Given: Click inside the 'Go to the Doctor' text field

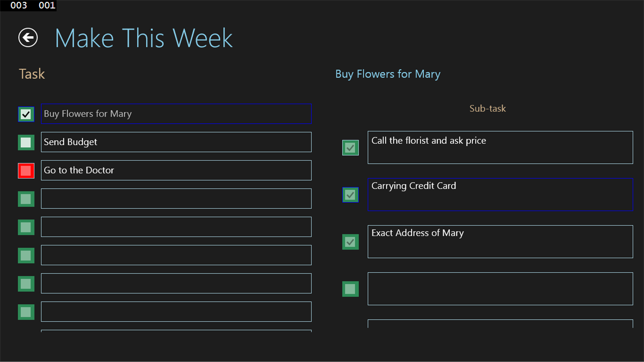Looking at the screenshot, I should [x=176, y=170].
